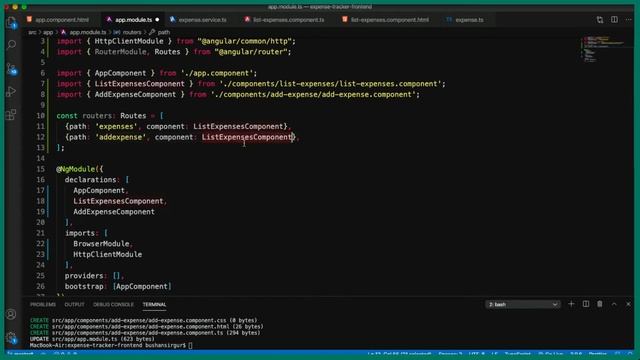Viewport: 640px width, 360px height.
Task: Click the './app.component' import path
Action: pos(217,73)
